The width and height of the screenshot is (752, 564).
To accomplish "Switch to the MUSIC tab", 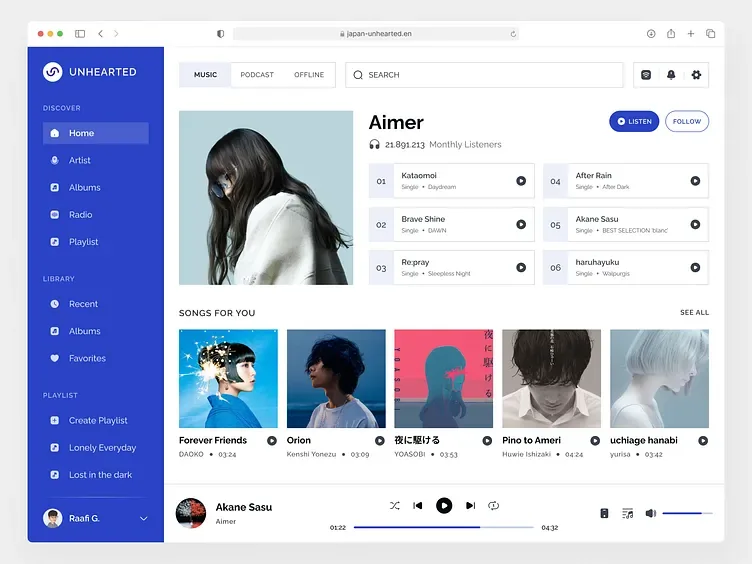I will coord(205,75).
